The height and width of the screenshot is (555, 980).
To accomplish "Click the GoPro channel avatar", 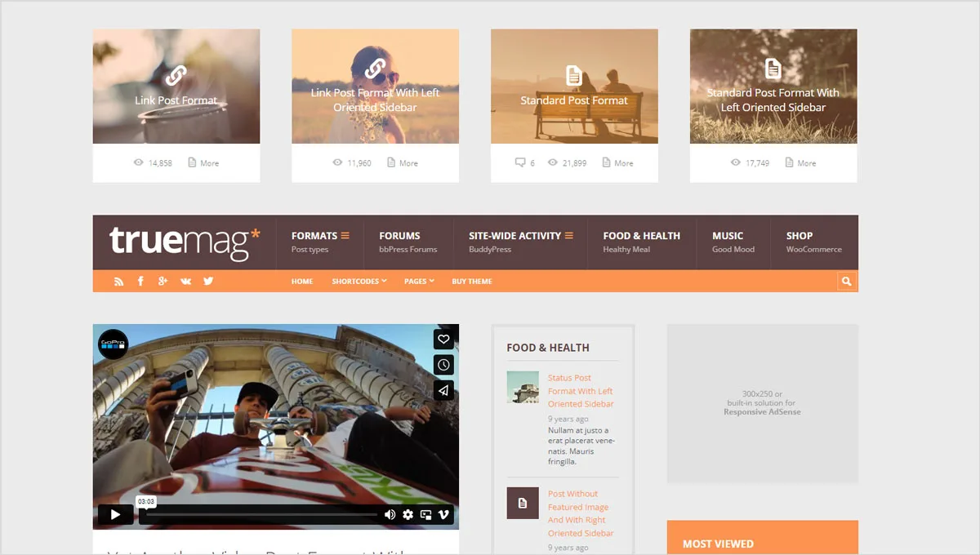I will coord(113,344).
